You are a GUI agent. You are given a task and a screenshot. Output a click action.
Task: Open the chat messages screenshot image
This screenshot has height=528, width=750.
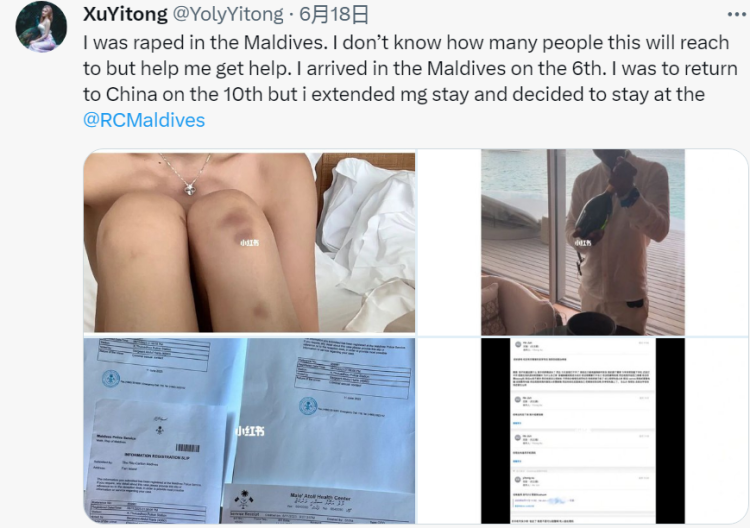583,431
